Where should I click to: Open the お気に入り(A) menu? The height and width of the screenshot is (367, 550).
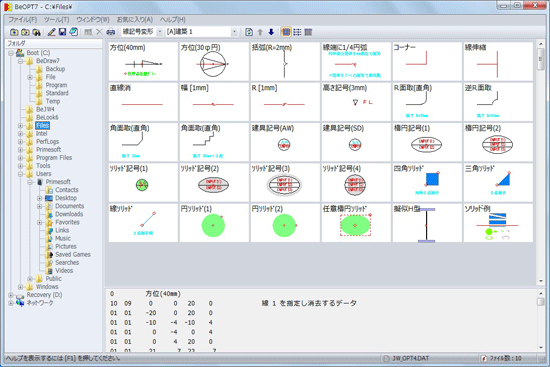point(135,20)
